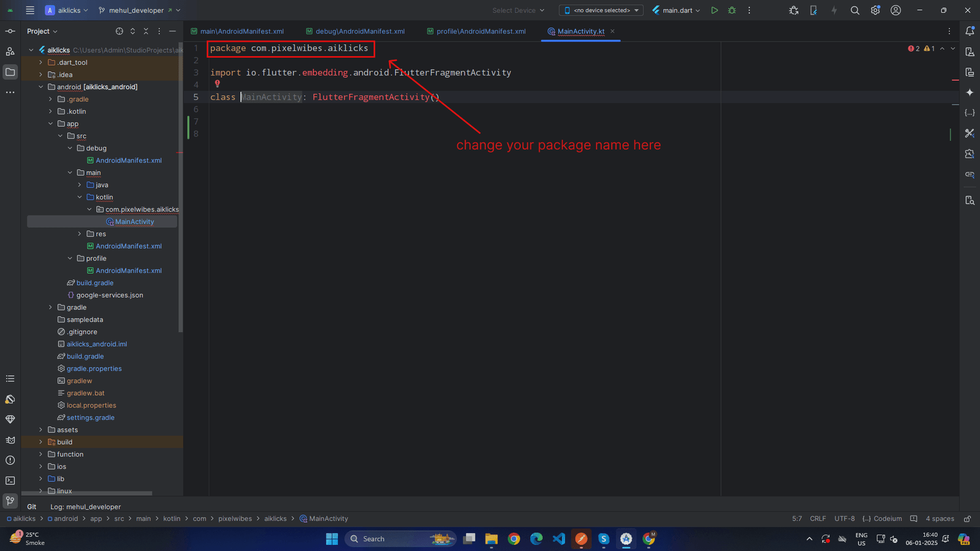
Task: Toggle read-only lock icon in status bar
Action: click(x=967, y=519)
